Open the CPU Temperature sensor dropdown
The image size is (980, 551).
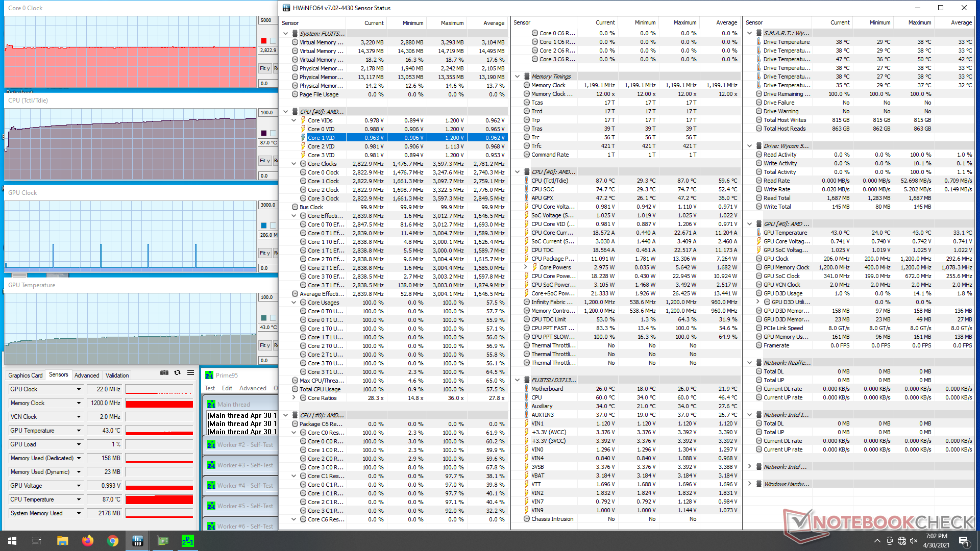[x=79, y=499]
